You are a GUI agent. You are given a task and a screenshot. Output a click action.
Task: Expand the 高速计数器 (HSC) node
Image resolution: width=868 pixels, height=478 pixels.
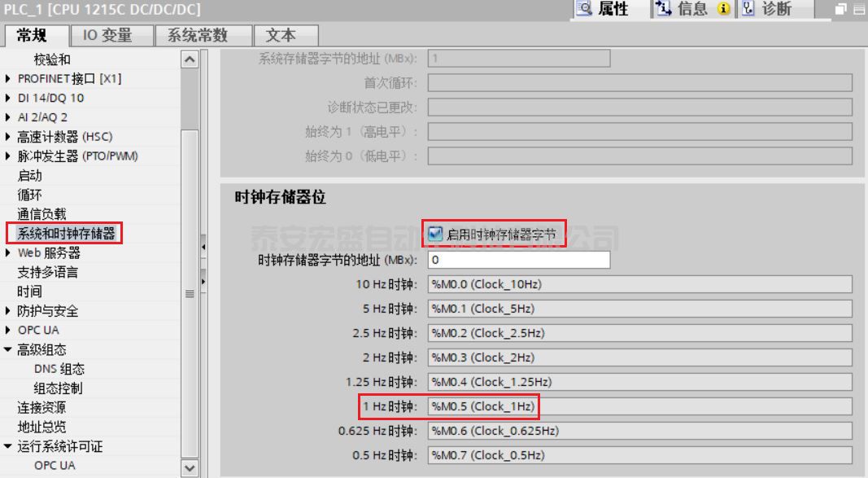coord(9,137)
